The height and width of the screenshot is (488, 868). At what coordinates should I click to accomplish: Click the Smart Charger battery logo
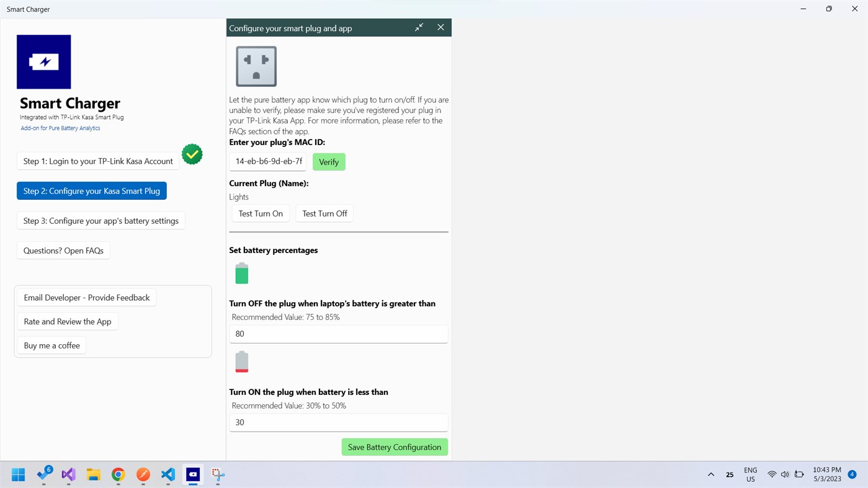point(43,61)
